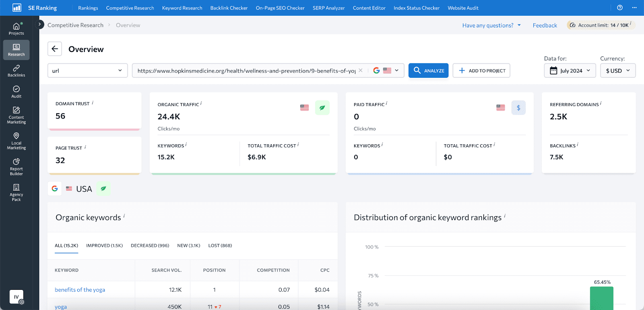
Task: Open 'benefits of the yoga' keyword link
Action: (x=80, y=289)
